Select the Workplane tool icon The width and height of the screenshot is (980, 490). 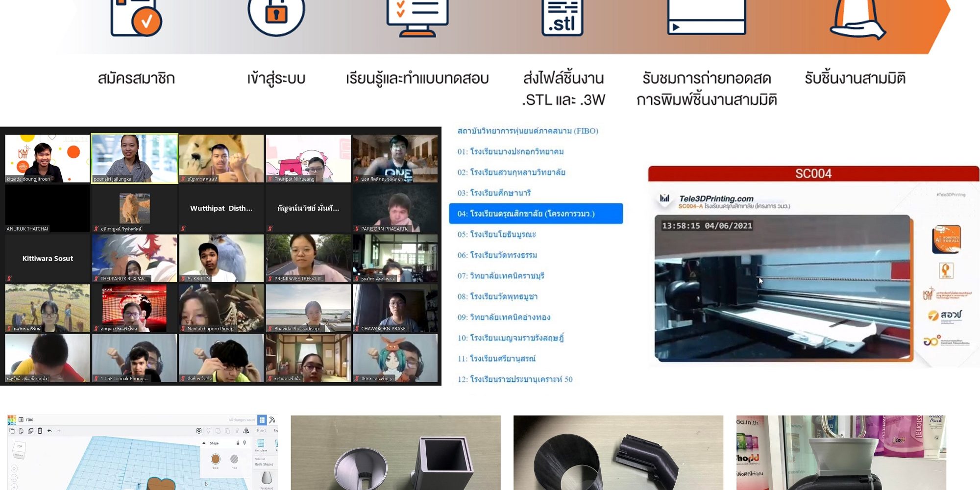point(261,444)
